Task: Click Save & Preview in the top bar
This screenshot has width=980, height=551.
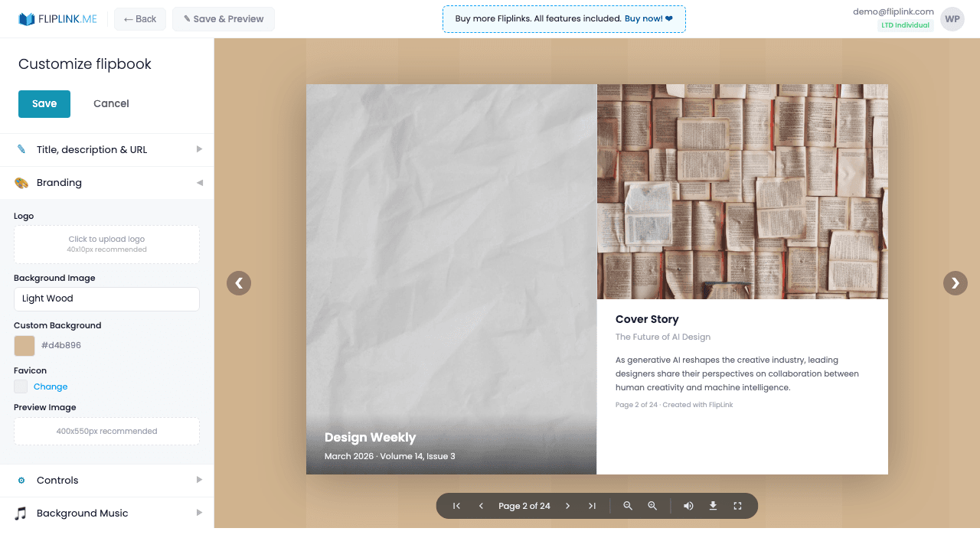Action: 223,19
